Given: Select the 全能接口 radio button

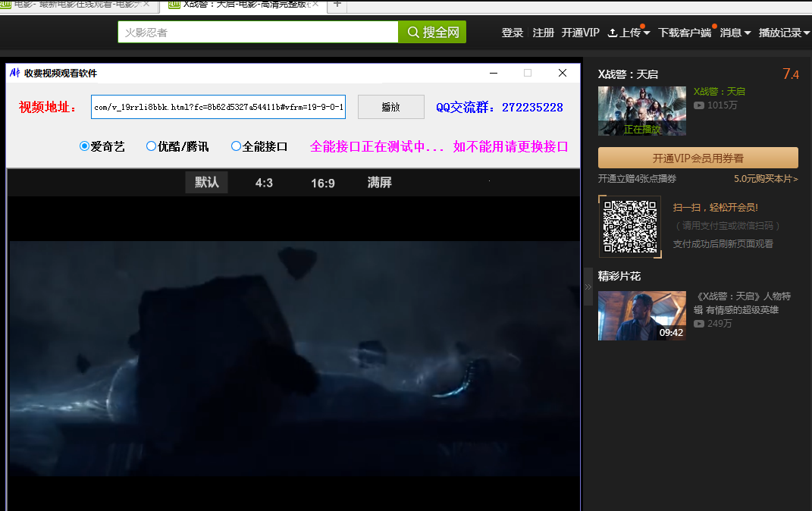Looking at the screenshot, I should pyautogui.click(x=236, y=146).
